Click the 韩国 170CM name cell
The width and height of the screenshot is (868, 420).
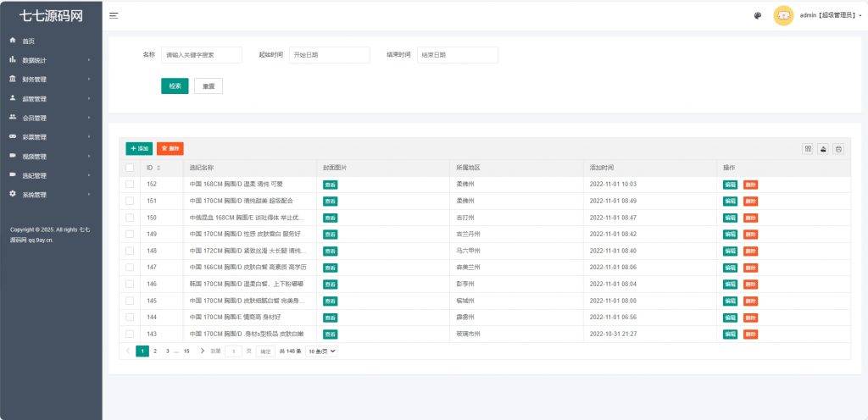(247, 284)
